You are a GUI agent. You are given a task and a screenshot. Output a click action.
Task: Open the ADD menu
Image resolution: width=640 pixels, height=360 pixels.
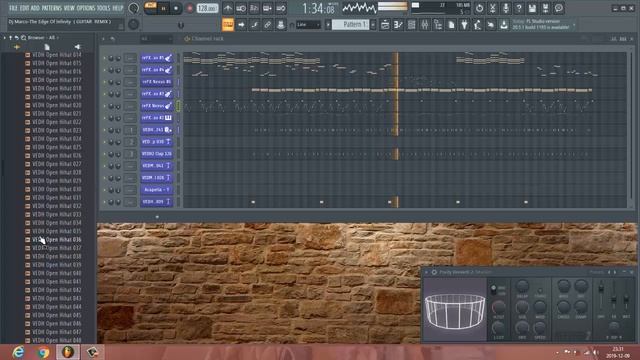35,8
